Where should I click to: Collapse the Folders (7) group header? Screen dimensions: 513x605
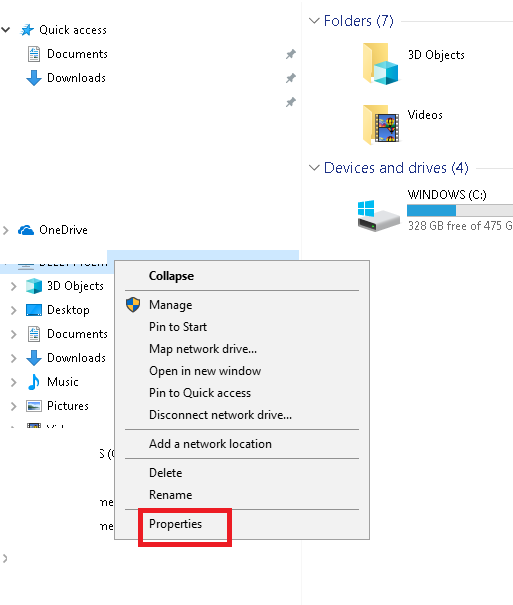pos(314,20)
